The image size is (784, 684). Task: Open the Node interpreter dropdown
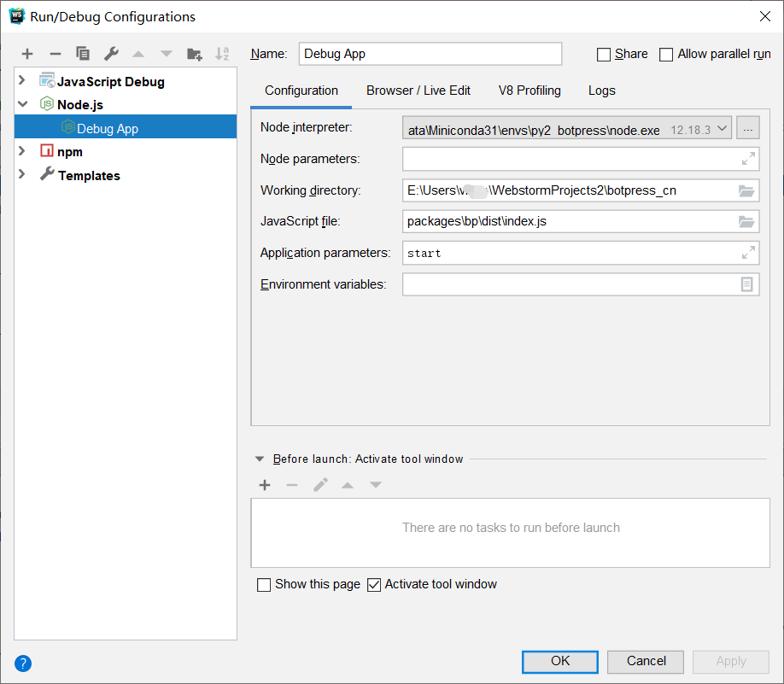tap(722, 129)
